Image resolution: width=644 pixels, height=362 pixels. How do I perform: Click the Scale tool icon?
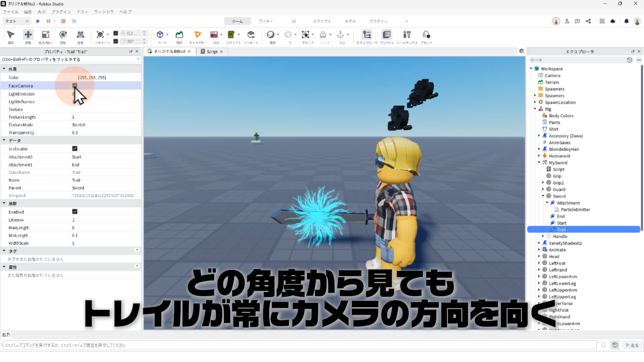pos(45,35)
